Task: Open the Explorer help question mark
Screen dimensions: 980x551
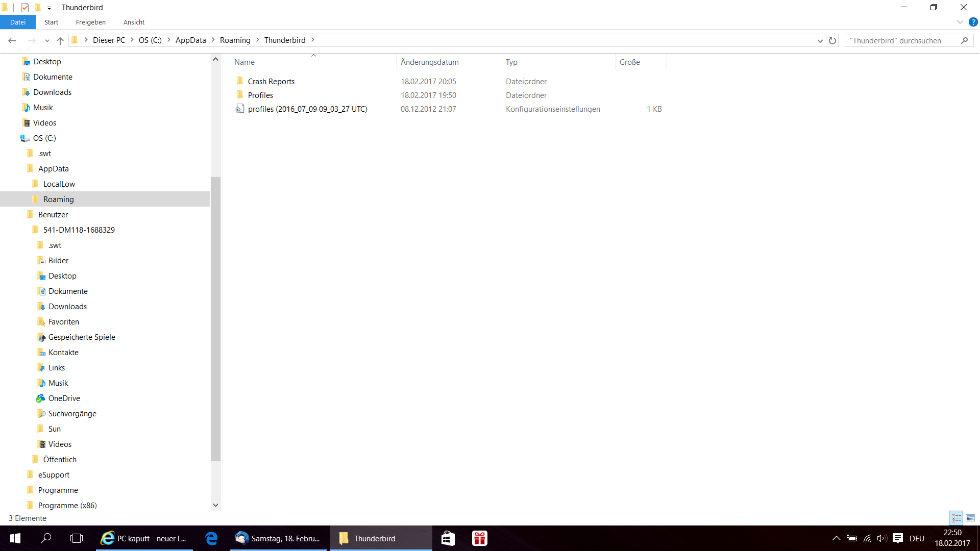Action: [x=973, y=22]
